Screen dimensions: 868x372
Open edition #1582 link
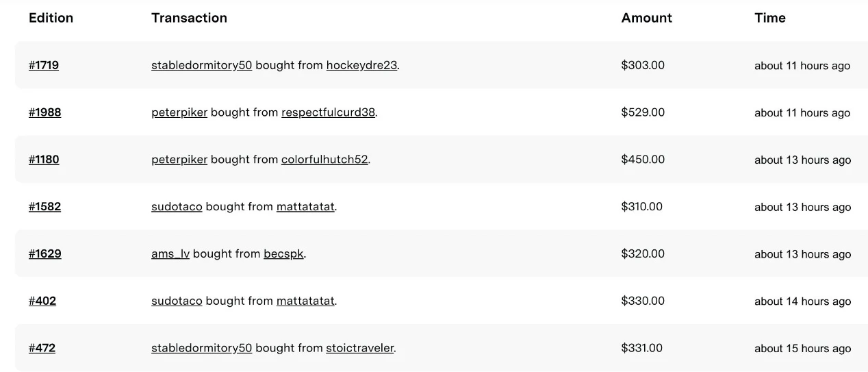click(44, 206)
